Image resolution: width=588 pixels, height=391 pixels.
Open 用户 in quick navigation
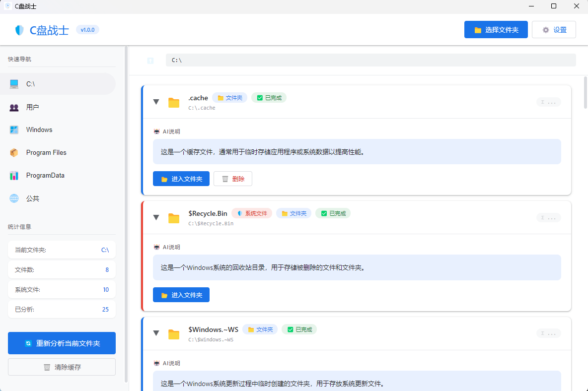pos(58,108)
